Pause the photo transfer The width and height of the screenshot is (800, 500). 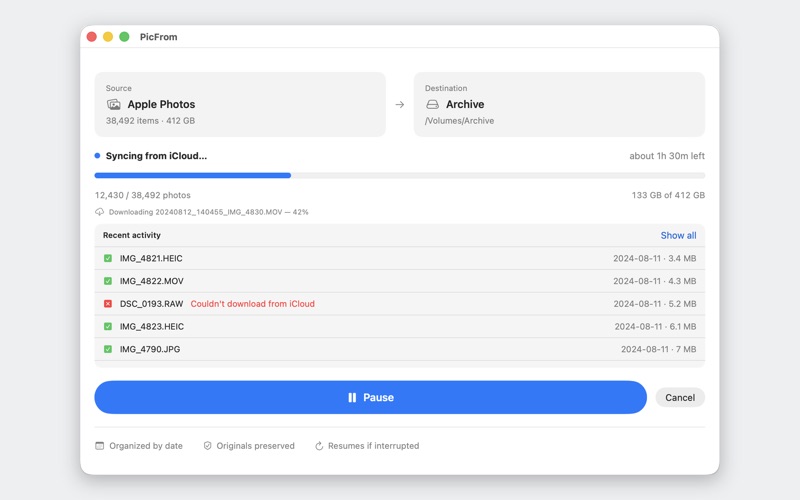click(x=370, y=397)
